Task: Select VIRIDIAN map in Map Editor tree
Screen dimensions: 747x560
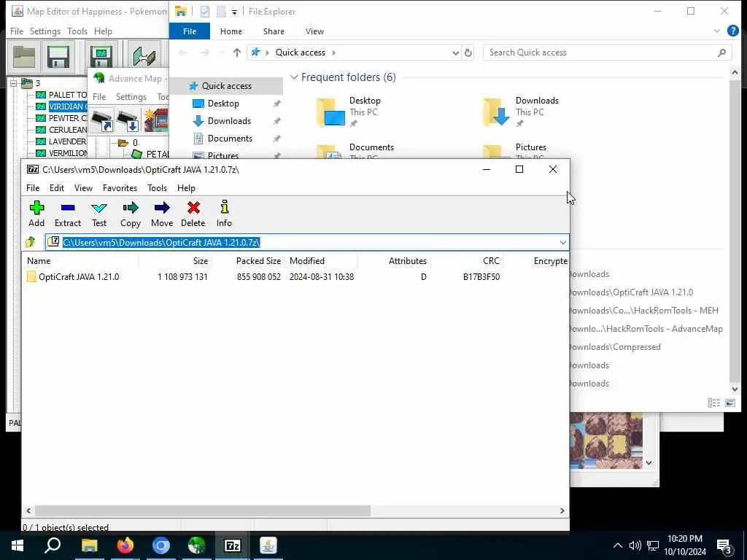Action: (68, 106)
